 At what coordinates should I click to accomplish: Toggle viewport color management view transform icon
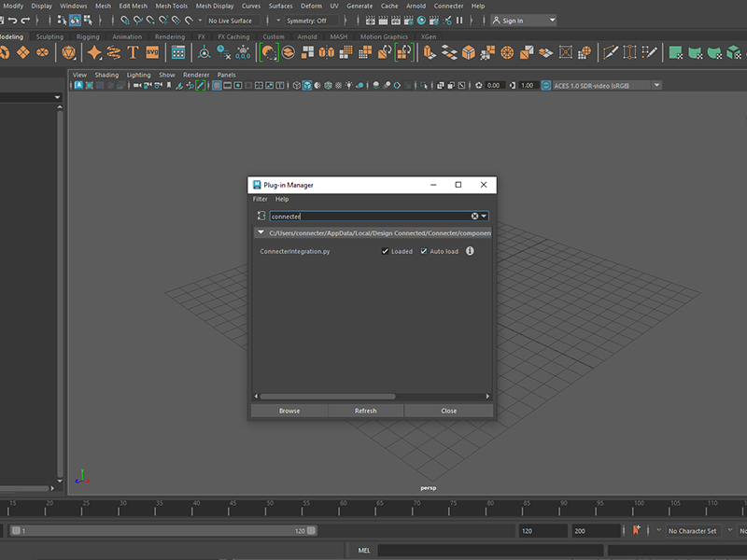[546, 85]
